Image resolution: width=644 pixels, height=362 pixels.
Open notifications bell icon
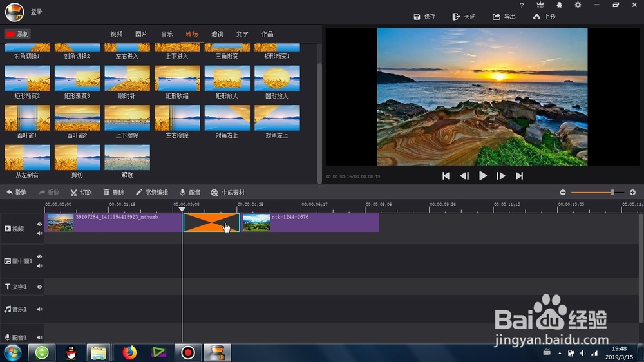pos(559,5)
